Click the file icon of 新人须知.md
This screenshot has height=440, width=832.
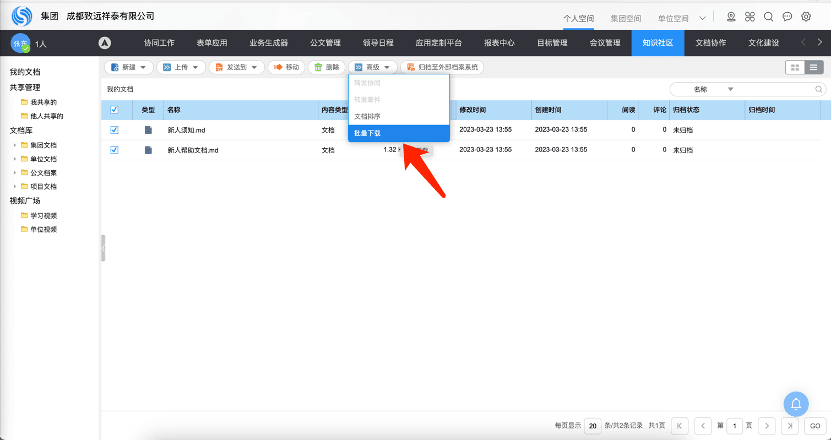coord(148,130)
